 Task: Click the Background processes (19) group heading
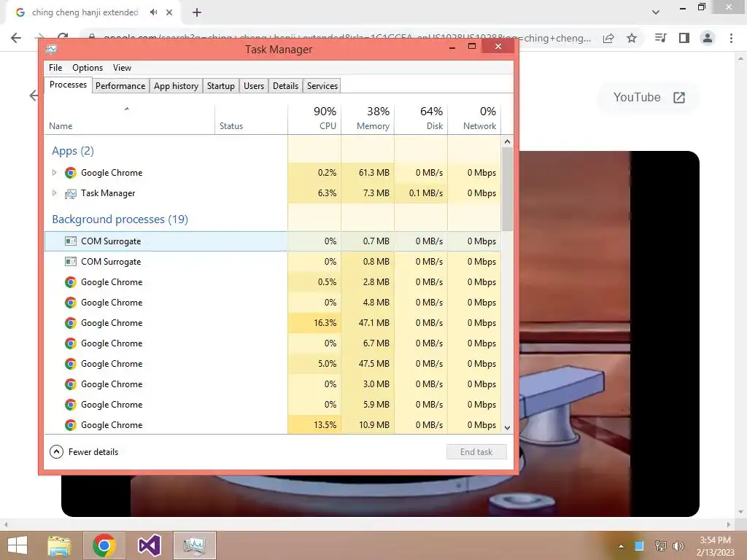120,219
